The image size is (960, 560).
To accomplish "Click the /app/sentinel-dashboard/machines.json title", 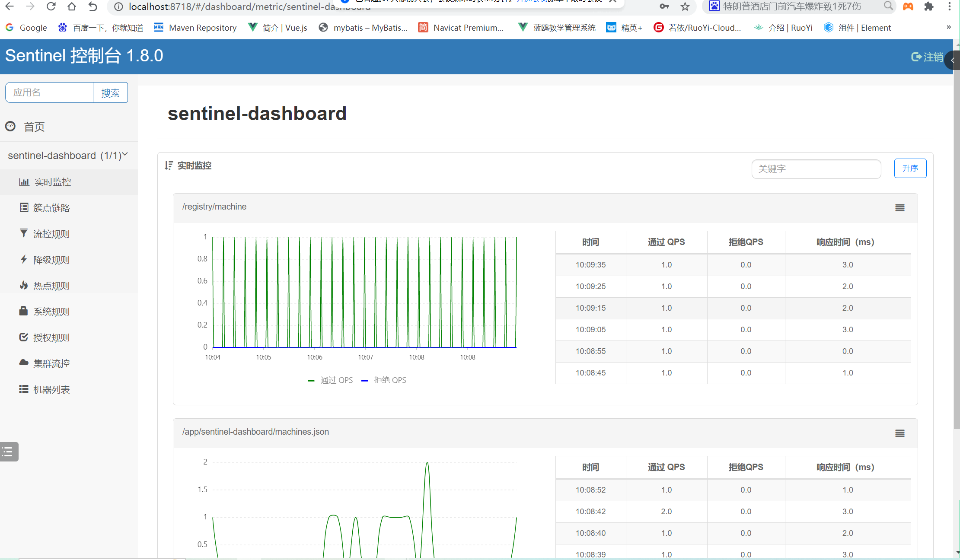I will pos(255,432).
